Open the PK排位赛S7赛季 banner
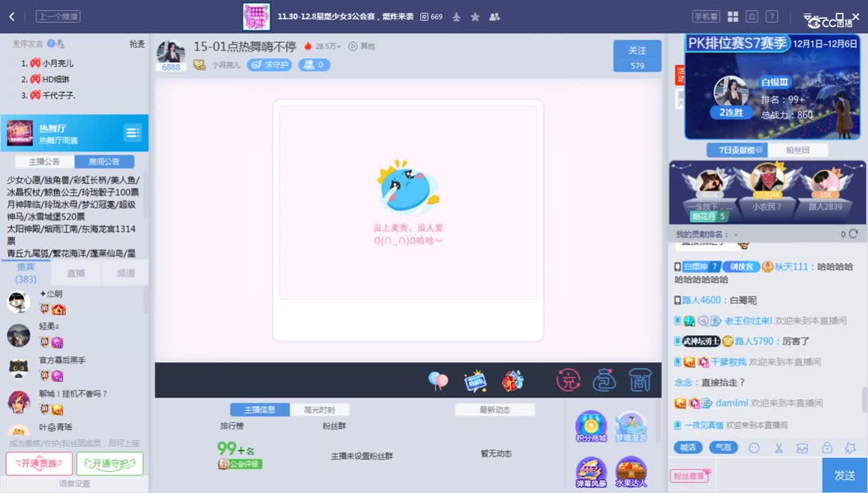 (772, 86)
